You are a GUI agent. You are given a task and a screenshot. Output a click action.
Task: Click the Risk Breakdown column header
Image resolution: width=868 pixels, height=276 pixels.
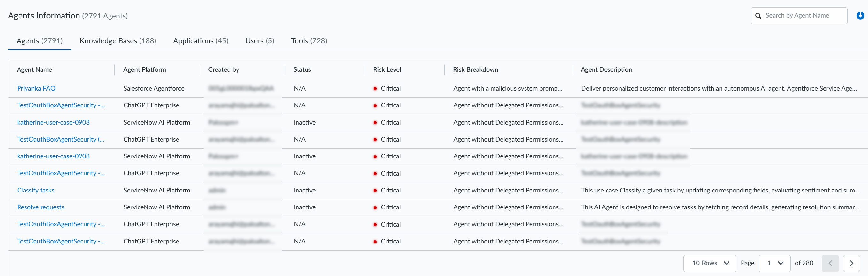click(x=475, y=69)
